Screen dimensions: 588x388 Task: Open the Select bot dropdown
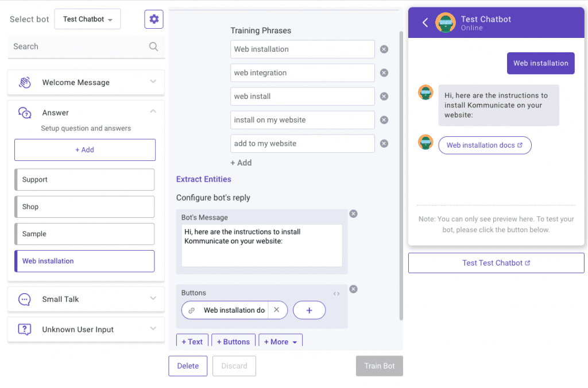point(87,19)
